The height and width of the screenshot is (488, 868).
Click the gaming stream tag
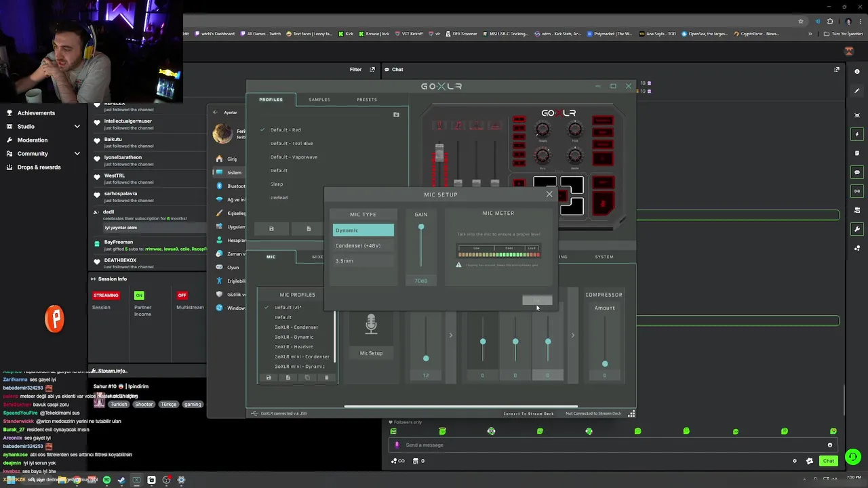click(x=193, y=405)
